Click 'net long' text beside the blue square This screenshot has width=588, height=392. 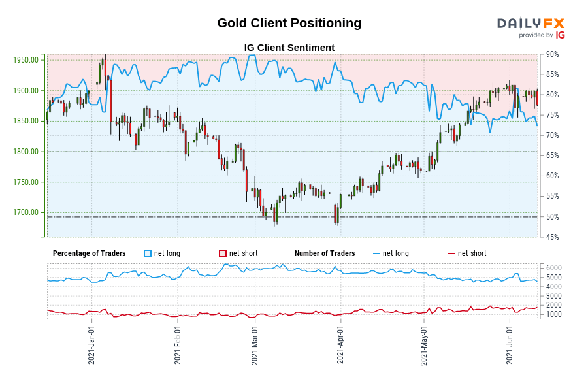tap(167, 253)
